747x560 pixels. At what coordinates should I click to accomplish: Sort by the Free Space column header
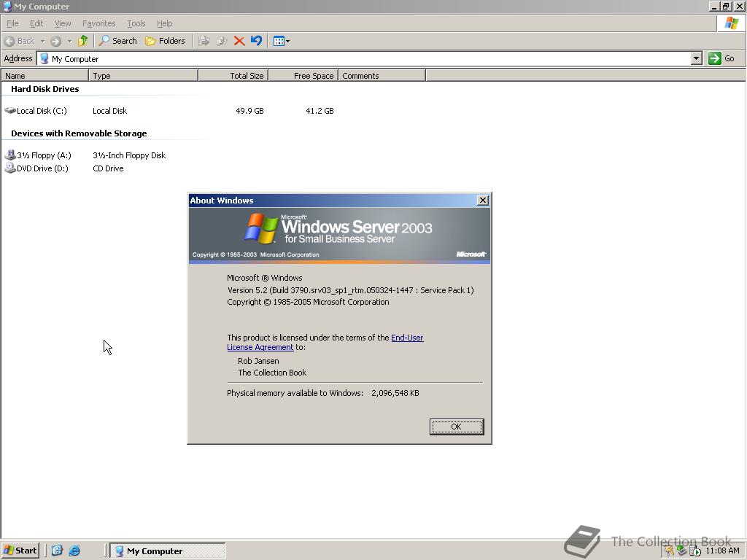303,76
